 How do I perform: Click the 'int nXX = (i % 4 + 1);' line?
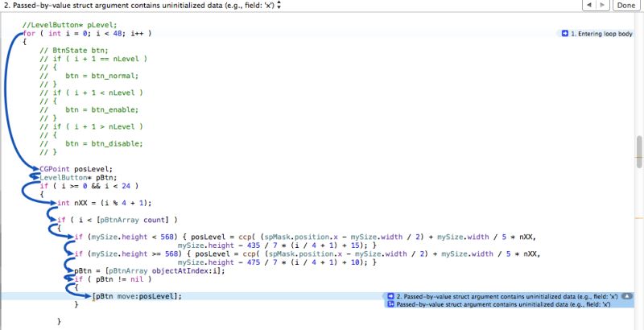point(105,203)
